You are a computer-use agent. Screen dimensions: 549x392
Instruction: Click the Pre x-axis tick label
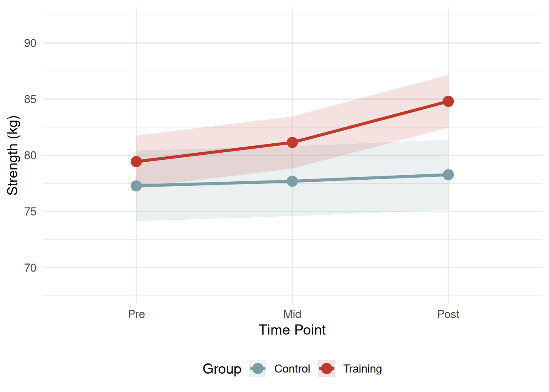point(136,314)
